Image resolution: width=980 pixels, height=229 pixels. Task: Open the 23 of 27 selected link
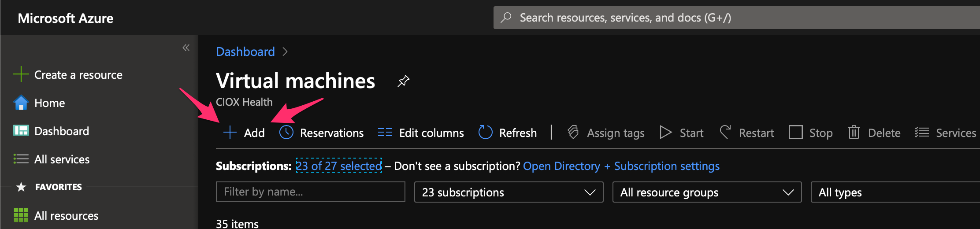click(339, 166)
